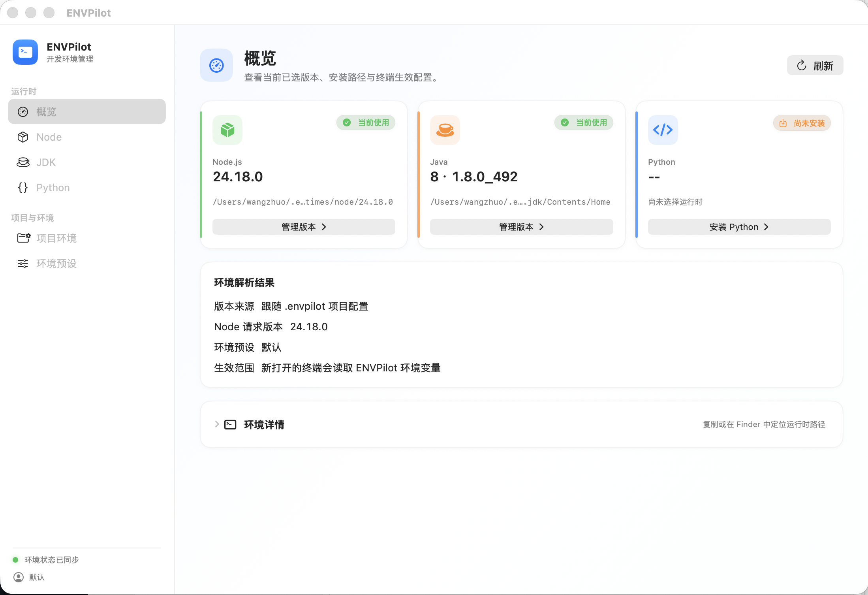Click the 尚未选择运行时 text on Python card

point(675,202)
